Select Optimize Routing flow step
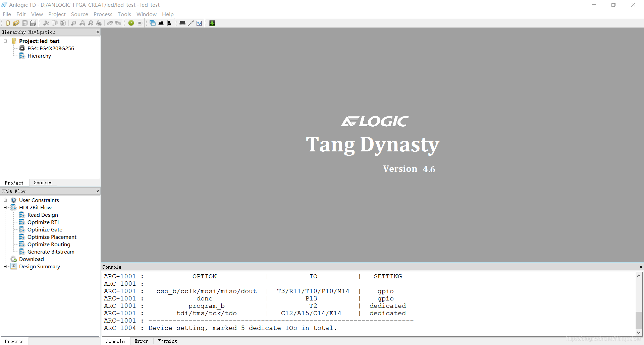This screenshot has width=644, height=345. pyautogui.click(x=45, y=244)
